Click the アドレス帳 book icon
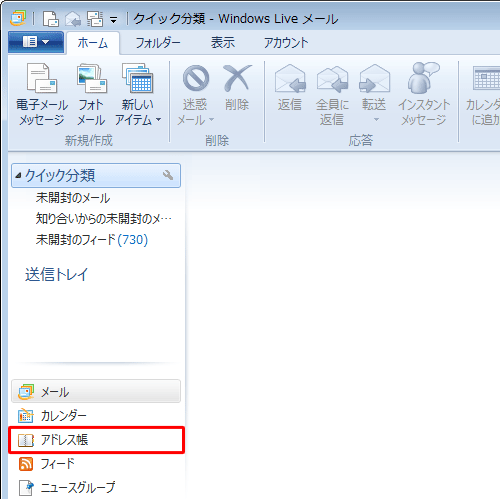 click(x=26, y=440)
